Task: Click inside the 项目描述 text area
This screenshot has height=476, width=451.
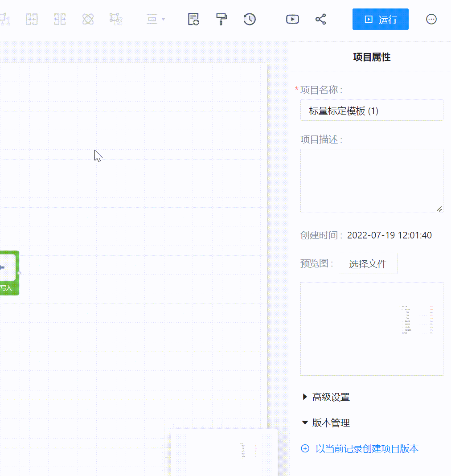Action: click(372, 181)
